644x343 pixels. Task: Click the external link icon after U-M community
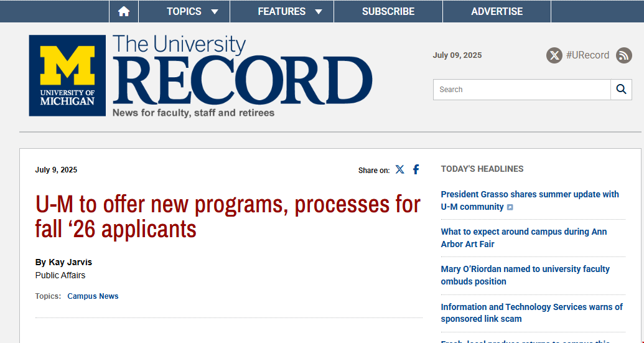pos(510,207)
